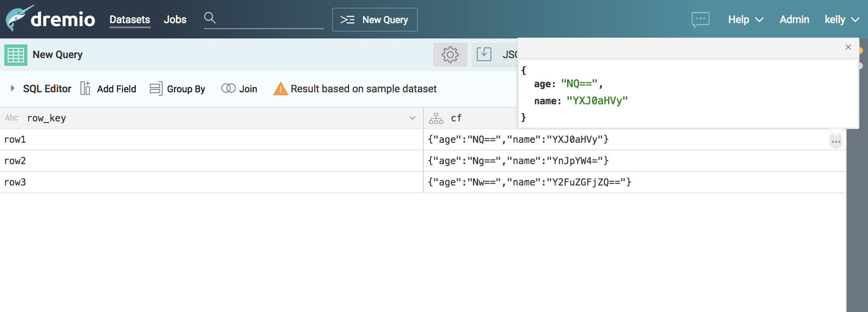The width and height of the screenshot is (868, 312).
Task: Open the Admin link
Action: (794, 20)
